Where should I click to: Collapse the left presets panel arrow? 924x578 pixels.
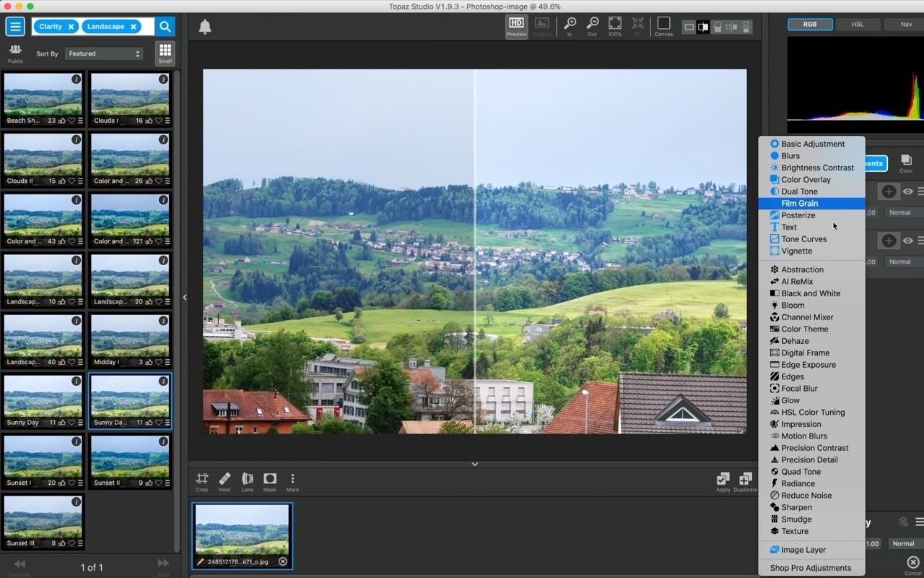[x=185, y=297]
